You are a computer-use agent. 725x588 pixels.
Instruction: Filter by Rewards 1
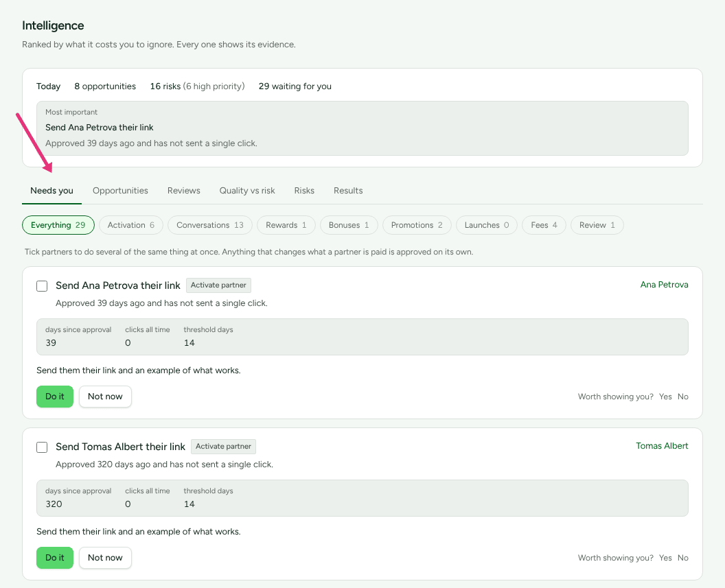click(x=286, y=225)
